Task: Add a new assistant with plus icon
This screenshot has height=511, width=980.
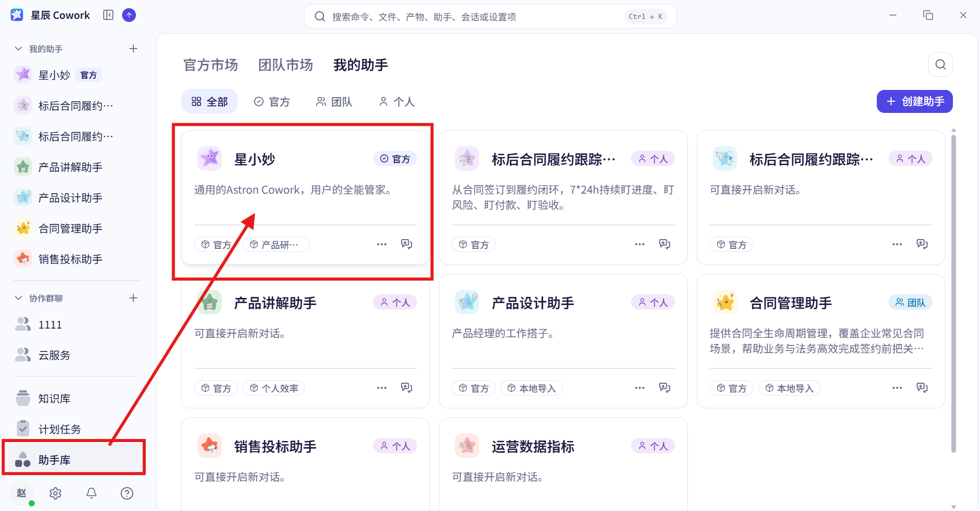Action: pos(133,49)
